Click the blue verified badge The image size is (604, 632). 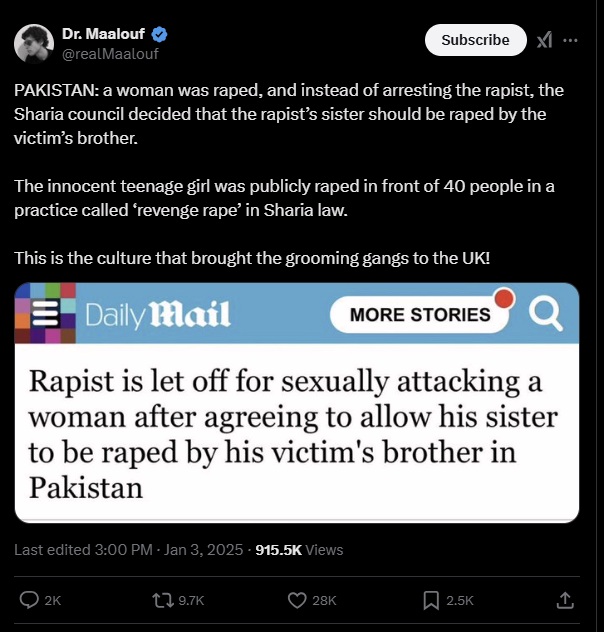tap(160, 34)
